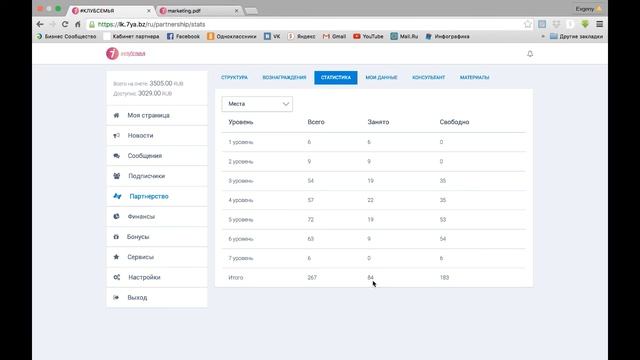Click the gift icon beside Бонусы
This screenshot has height=360, width=640.
[116, 237]
